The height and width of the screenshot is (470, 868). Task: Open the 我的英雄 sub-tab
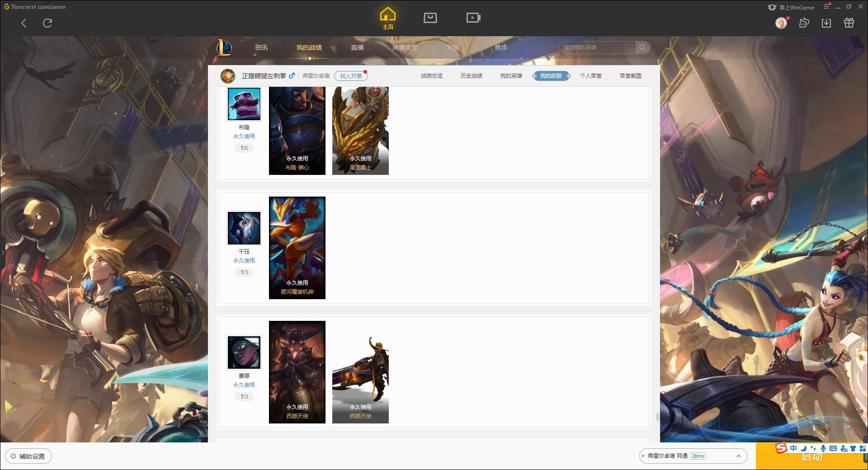(511, 76)
